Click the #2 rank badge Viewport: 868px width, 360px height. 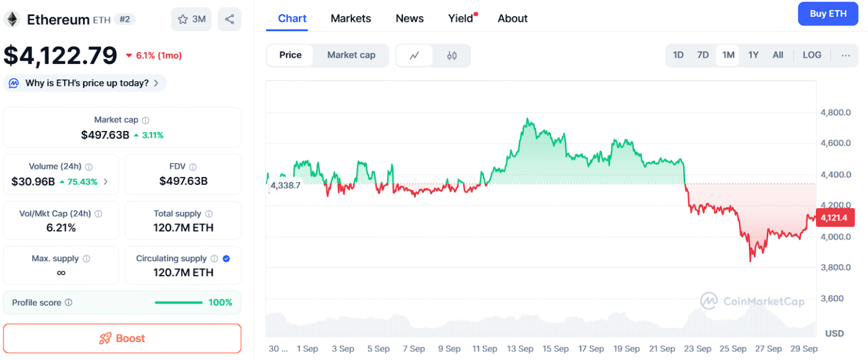coord(125,20)
